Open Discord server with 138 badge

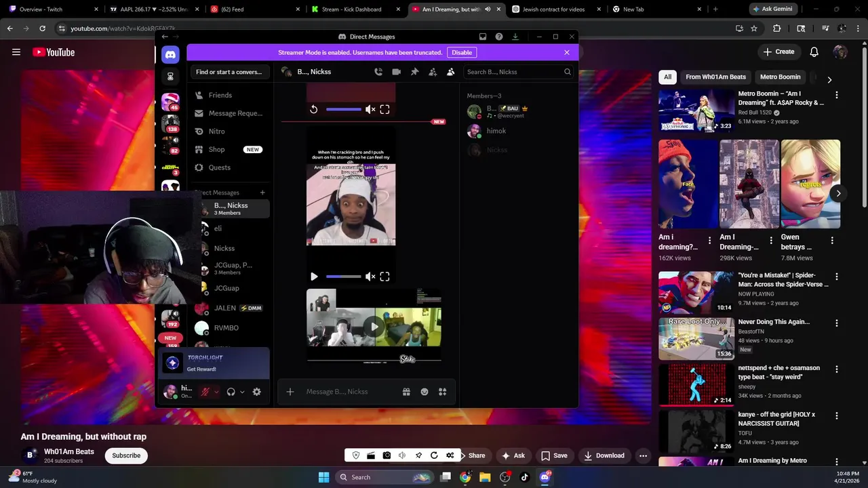pyautogui.click(x=170, y=123)
